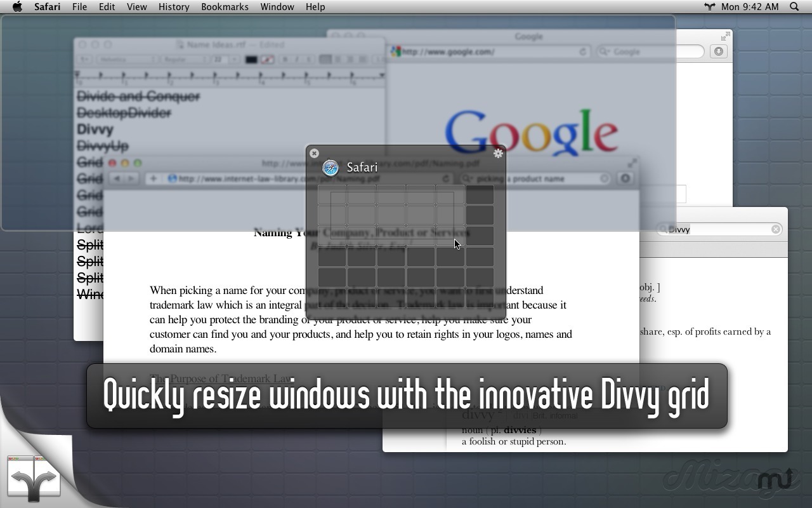812x508 pixels.
Task: Toggle italic formatting in TextEdit
Action: [x=296, y=60]
